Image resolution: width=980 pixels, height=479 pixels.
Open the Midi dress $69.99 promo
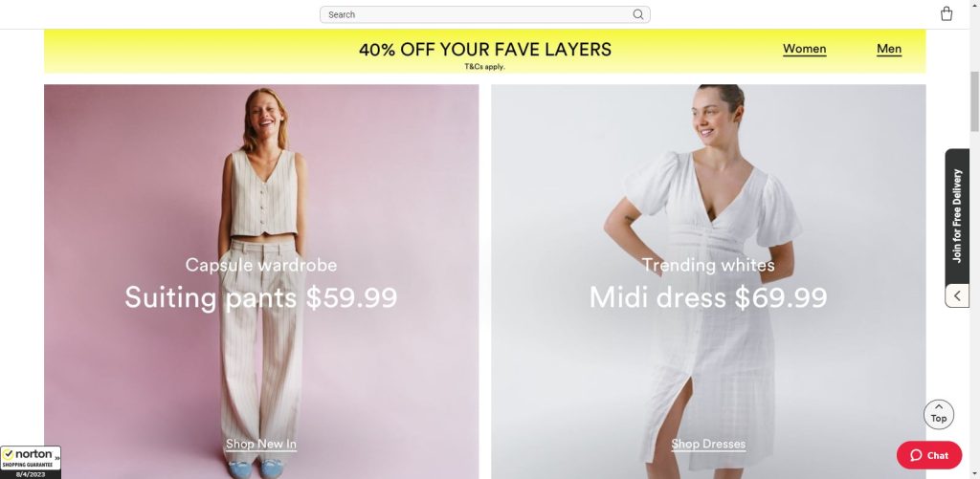tap(708, 297)
